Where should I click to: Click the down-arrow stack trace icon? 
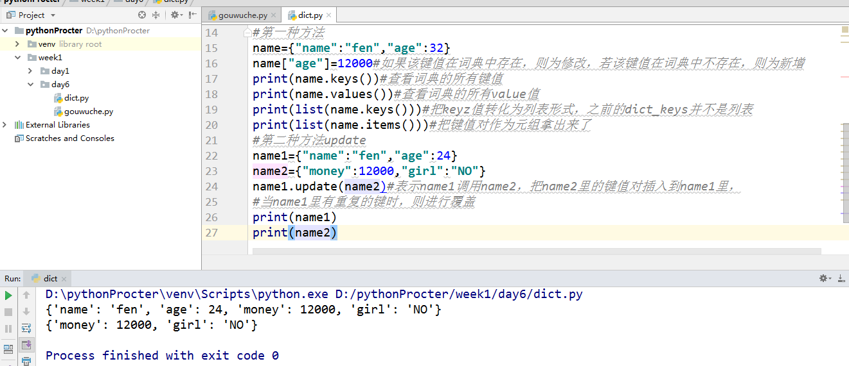pos(26,312)
